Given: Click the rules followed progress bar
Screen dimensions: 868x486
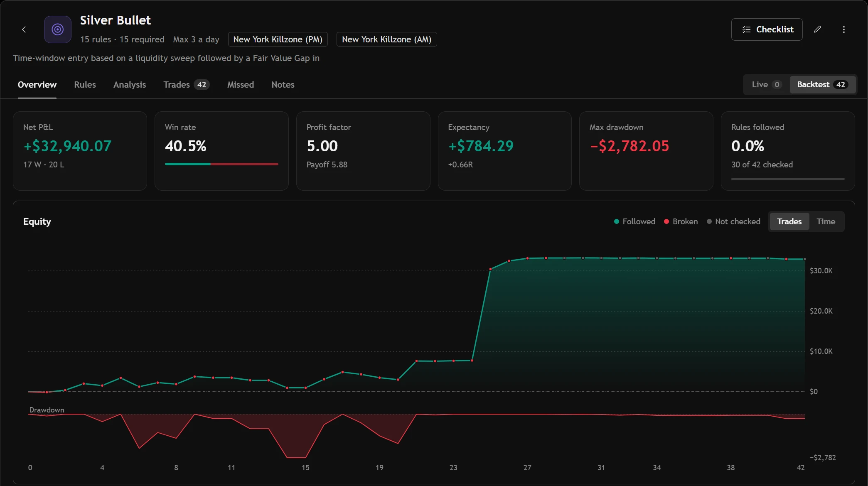Looking at the screenshot, I should coord(788,179).
